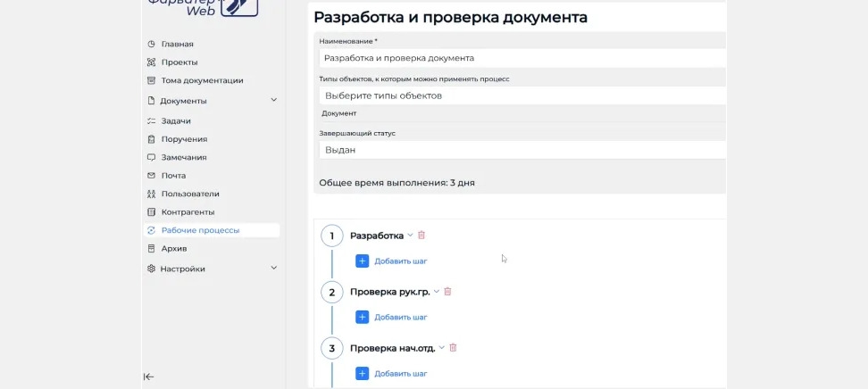Collapse the sidebar with arrow icon

(149, 377)
